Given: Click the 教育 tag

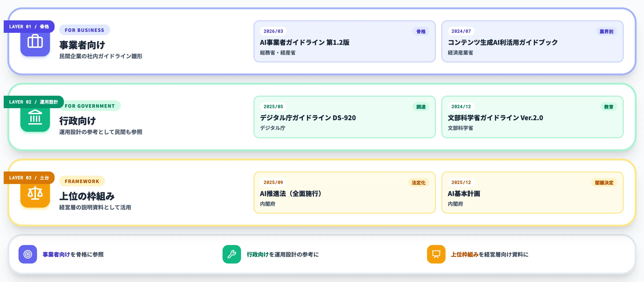Looking at the screenshot, I should 609,107.
